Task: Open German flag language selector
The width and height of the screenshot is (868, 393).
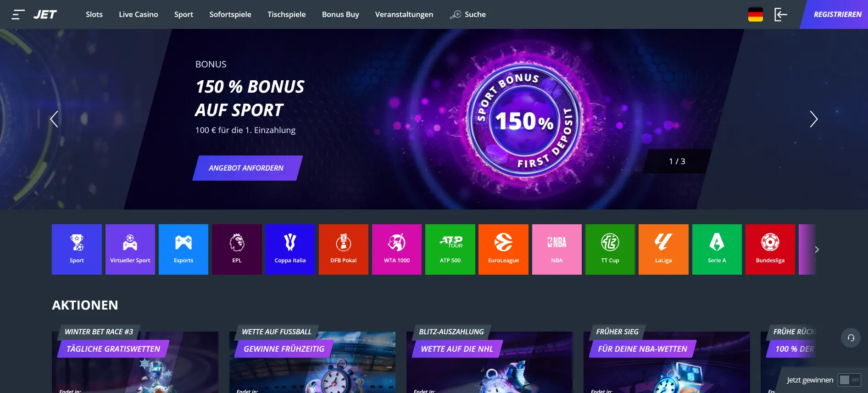Action: 756,15
